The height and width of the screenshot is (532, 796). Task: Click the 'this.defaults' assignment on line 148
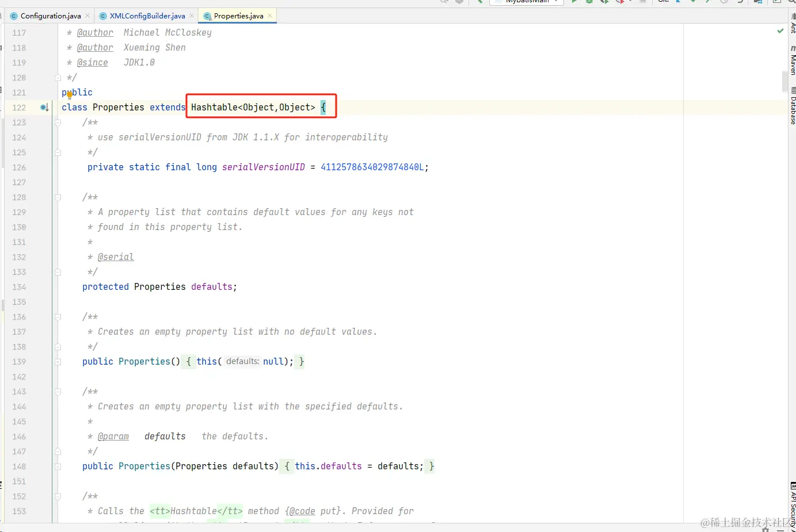pos(329,466)
